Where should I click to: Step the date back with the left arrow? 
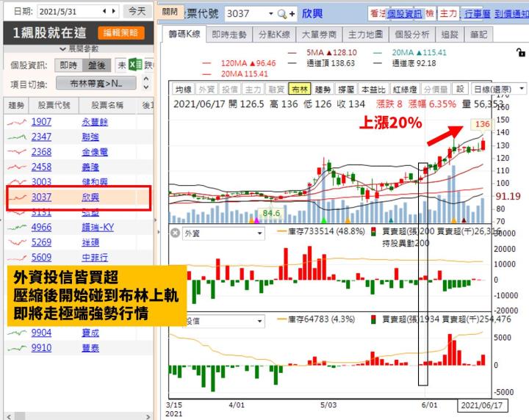104,11
